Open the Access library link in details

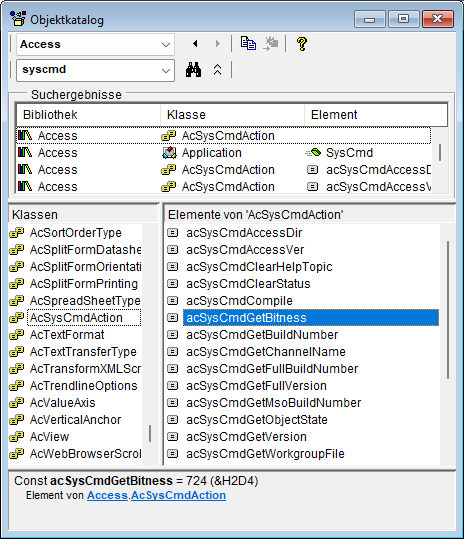(x=107, y=495)
